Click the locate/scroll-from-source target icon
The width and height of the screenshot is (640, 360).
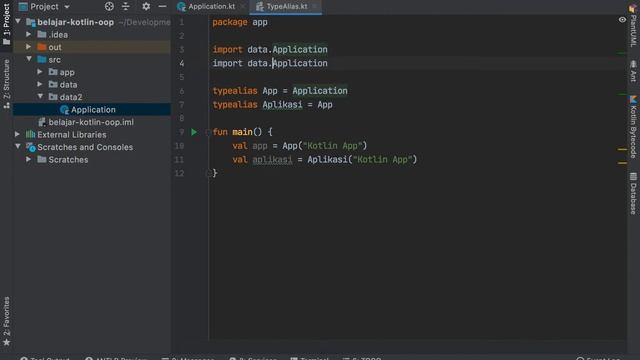109,6
